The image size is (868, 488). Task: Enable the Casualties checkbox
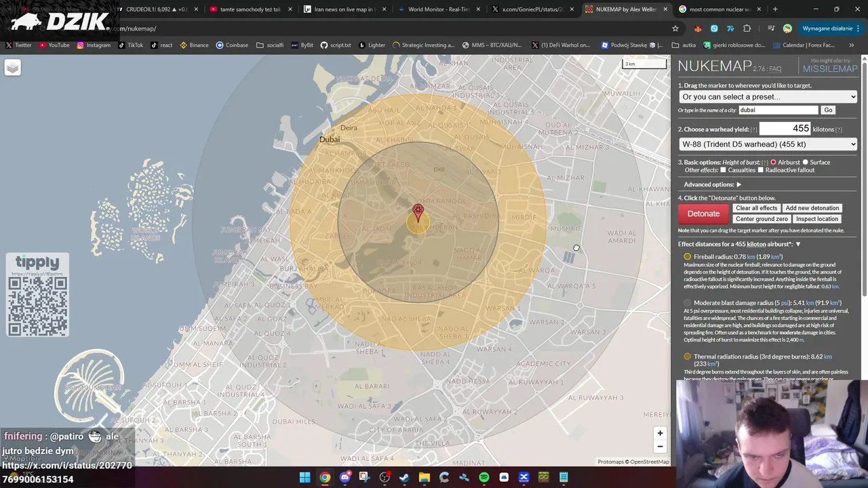click(x=723, y=170)
